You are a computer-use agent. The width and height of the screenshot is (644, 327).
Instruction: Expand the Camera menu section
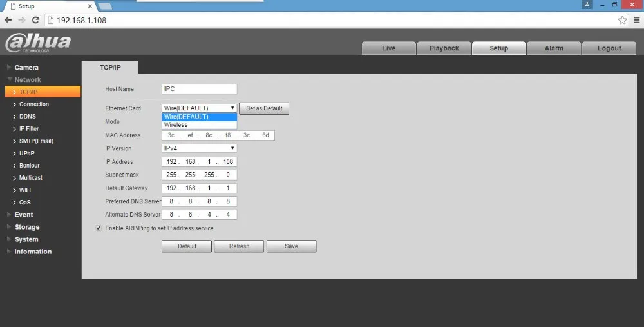pos(26,68)
